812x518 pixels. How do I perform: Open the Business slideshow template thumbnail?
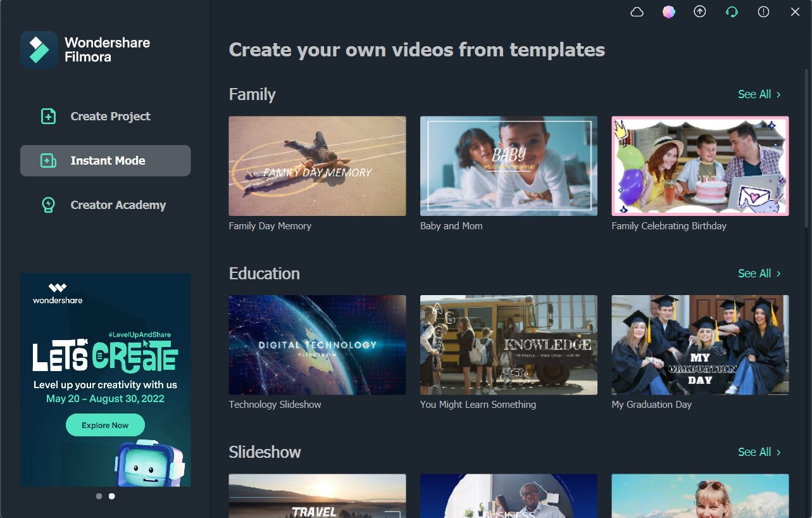(x=509, y=496)
